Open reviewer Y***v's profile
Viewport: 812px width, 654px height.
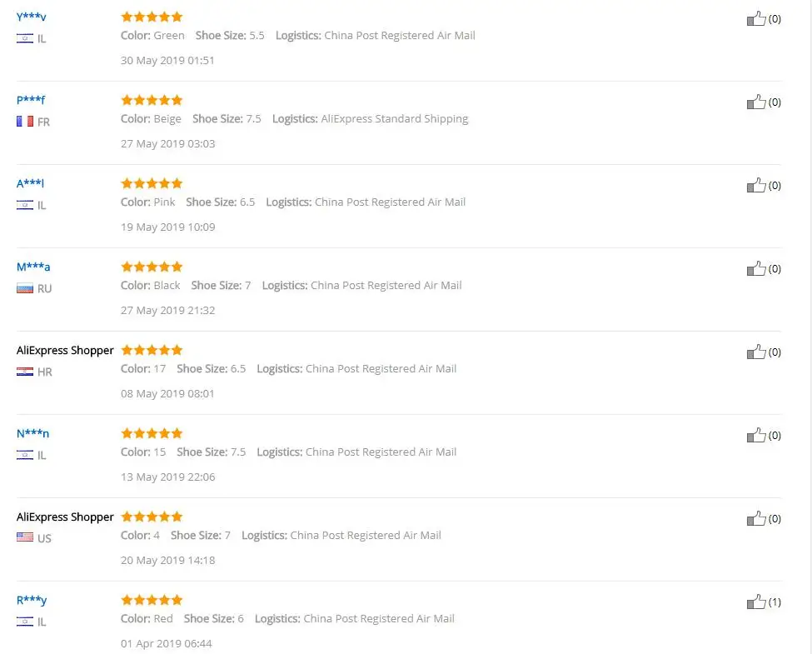click(x=31, y=17)
